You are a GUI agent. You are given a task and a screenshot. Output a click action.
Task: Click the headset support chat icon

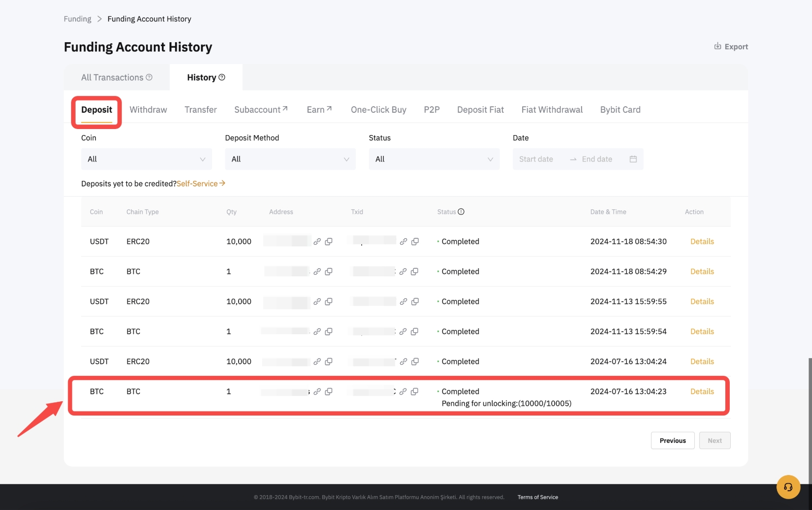[x=788, y=487]
